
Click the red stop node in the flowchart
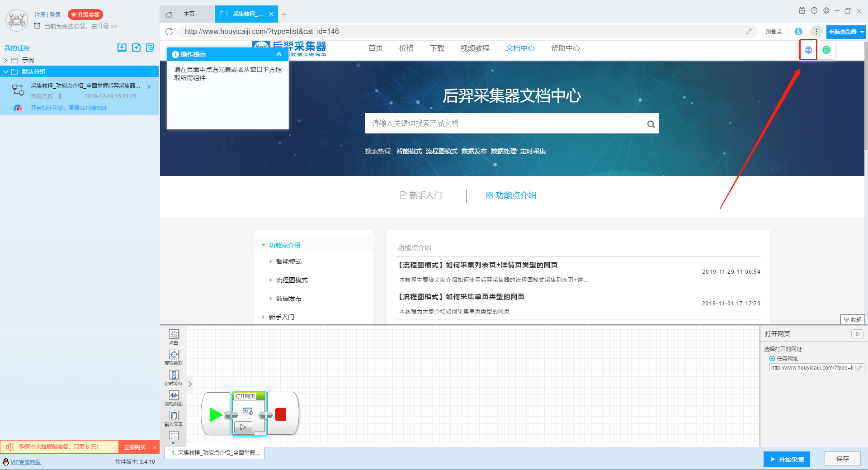tap(280, 414)
